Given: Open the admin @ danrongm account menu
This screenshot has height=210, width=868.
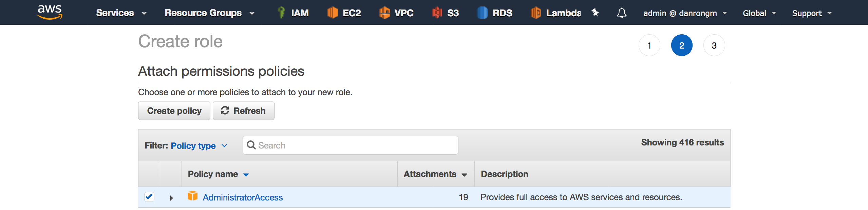Looking at the screenshot, I should tap(685, 13).
